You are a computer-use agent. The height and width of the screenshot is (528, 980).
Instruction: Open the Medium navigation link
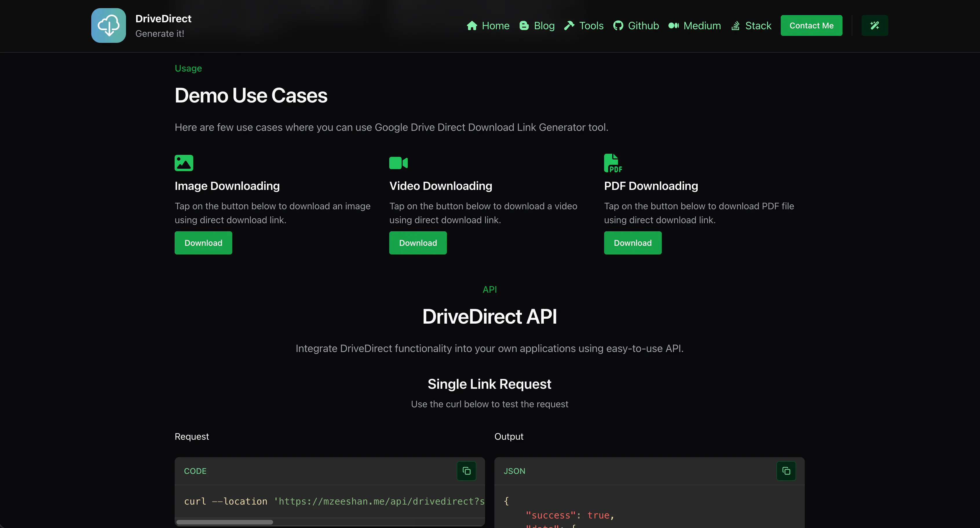click(x=695, y=25)
